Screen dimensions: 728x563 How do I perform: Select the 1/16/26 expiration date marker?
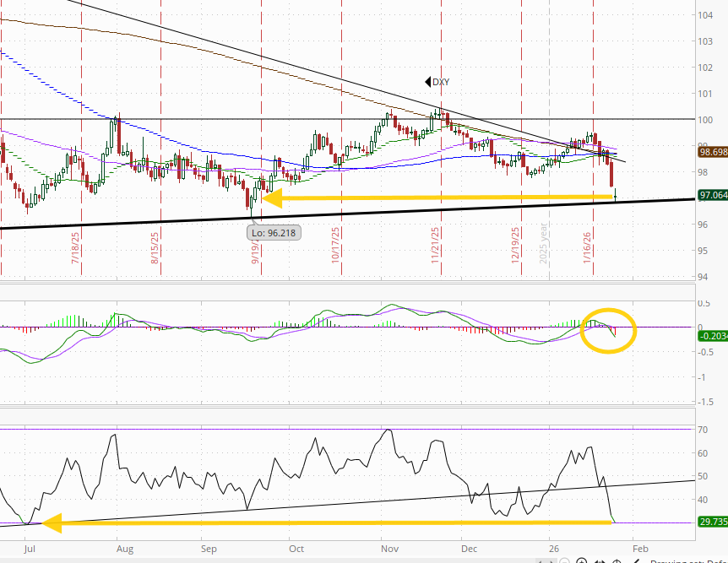[587, 248]
